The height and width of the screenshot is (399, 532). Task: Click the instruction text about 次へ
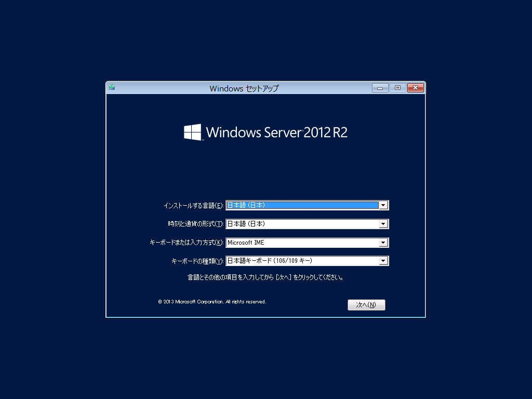click(266, 277)
